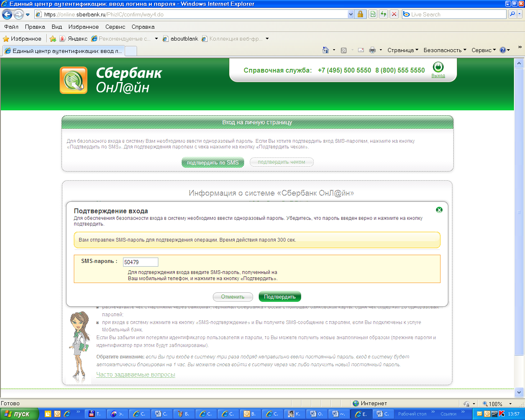Open the Сервис menu in menu bar
The width and height of the screenshot is (525, 420).
coord(115,27)
